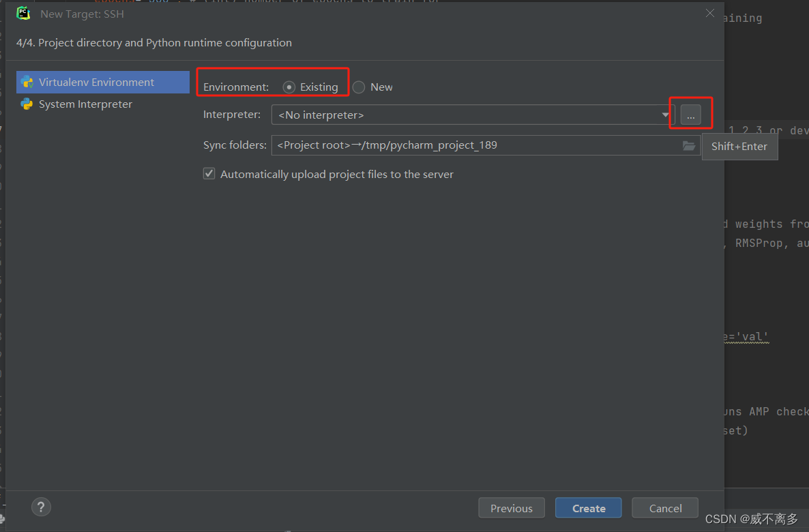
Task: Toggle automatically upload project files checkbox
Action: (209, 174)
